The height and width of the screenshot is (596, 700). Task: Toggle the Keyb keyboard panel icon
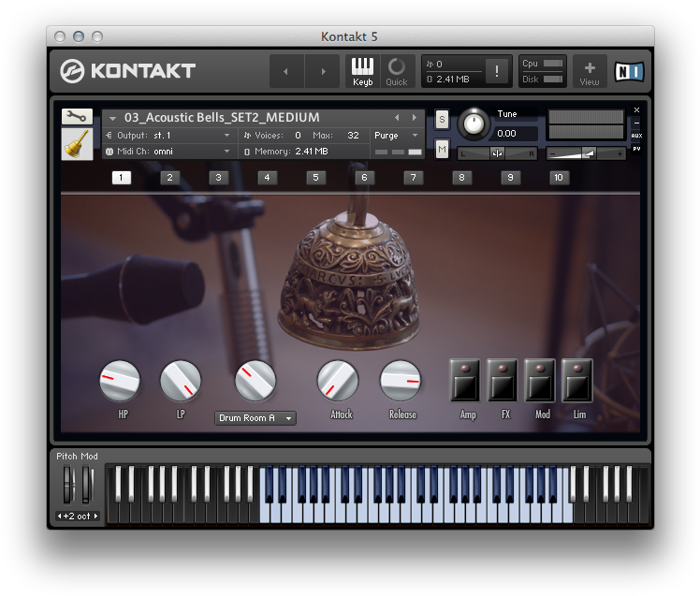[362, 71]
